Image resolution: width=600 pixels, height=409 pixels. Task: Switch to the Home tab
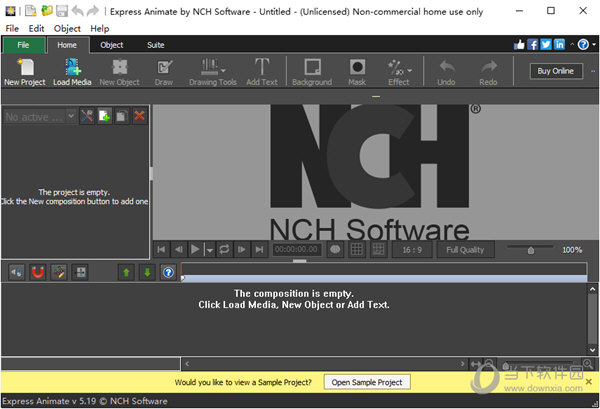click(67, 45)
